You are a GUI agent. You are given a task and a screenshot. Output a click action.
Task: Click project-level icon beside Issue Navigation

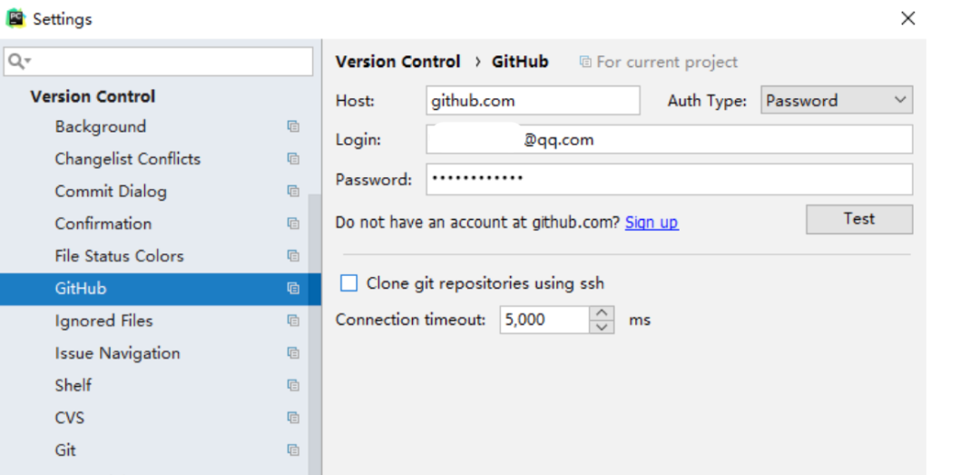293,353
